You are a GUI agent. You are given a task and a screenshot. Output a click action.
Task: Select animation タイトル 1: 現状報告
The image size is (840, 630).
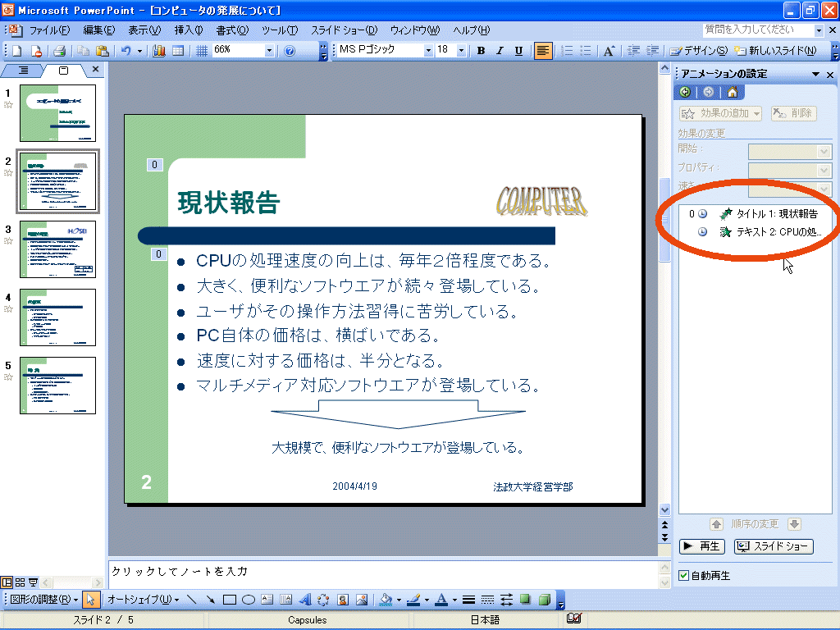coord(755,214)
